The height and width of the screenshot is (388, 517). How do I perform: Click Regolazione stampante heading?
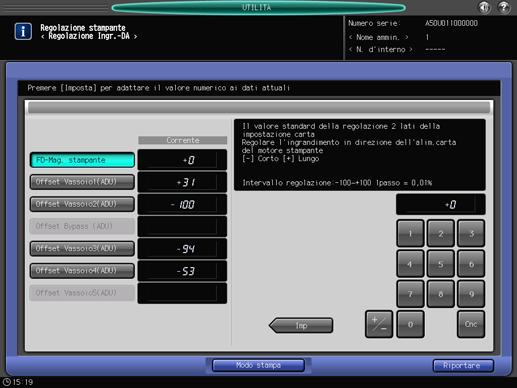(x=83, y=28)
